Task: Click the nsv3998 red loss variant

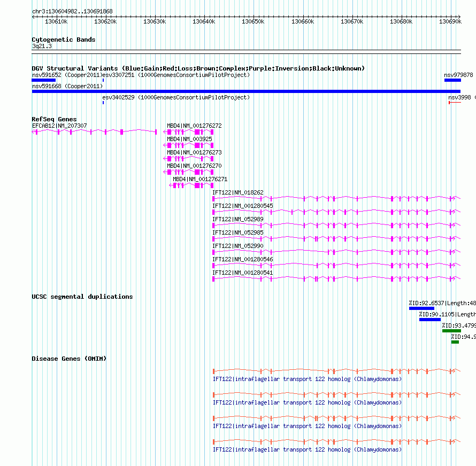Action: click(x=455, y=103)
